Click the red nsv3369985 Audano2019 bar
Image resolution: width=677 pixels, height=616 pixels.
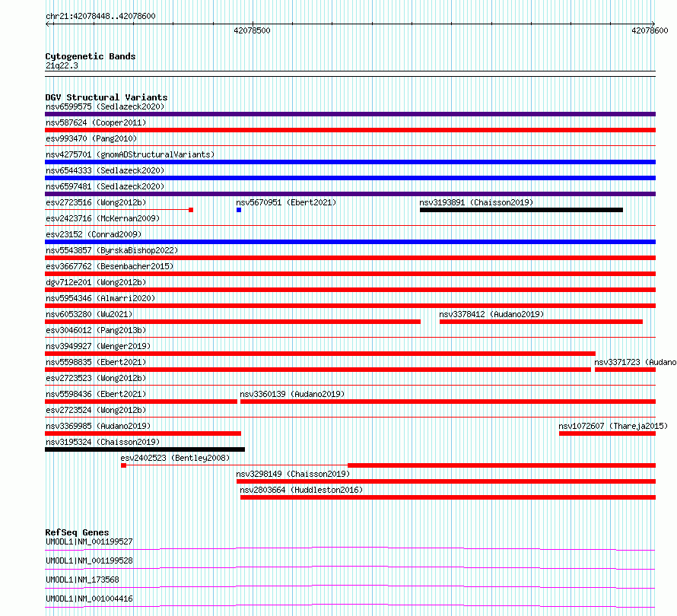pos(143,433)
